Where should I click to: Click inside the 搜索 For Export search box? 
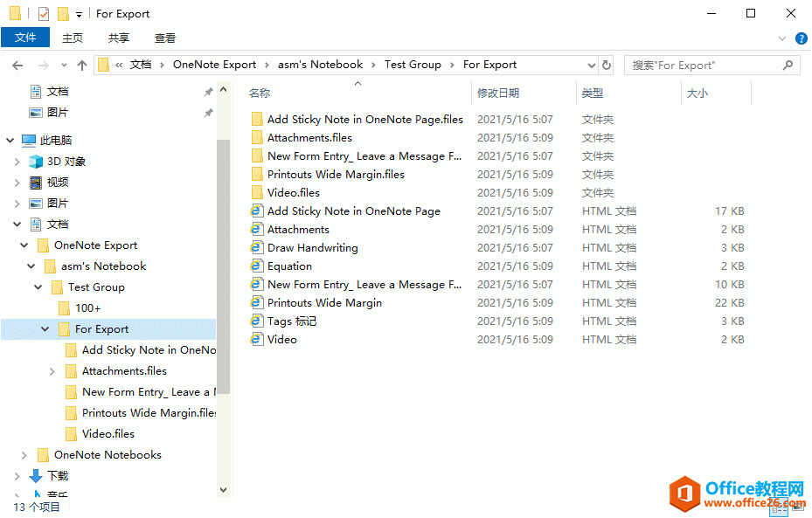pos(708,64)
